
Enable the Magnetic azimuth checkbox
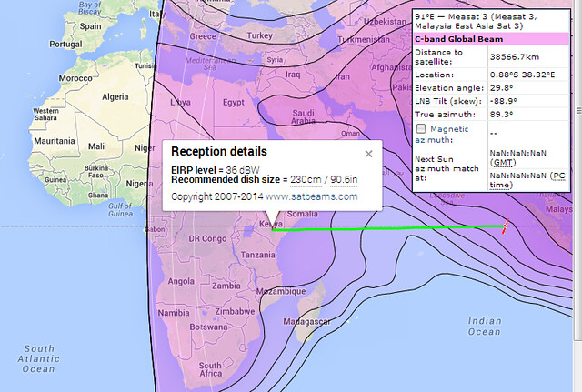click(x=419, y=129)
